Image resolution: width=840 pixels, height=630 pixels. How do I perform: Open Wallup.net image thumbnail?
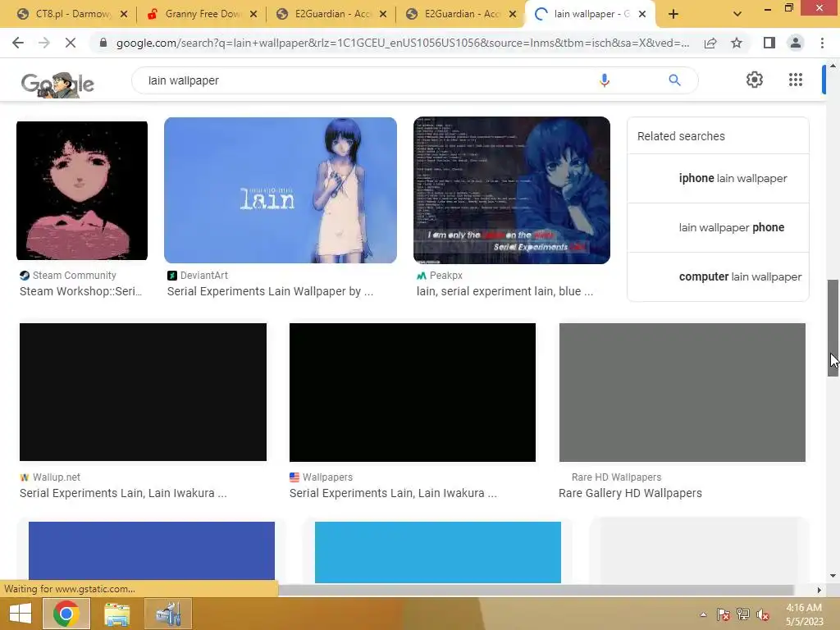click(x=143, y=391)
